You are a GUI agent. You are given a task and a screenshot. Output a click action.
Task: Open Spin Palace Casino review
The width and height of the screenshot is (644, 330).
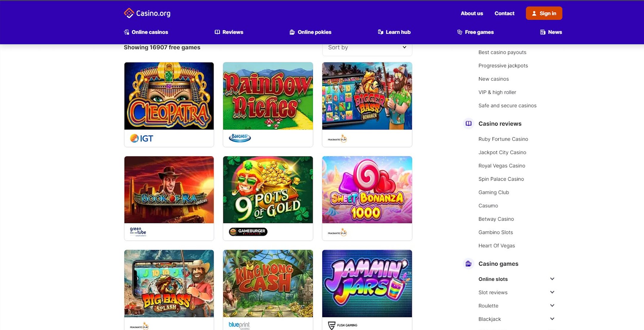coord(501,179)
